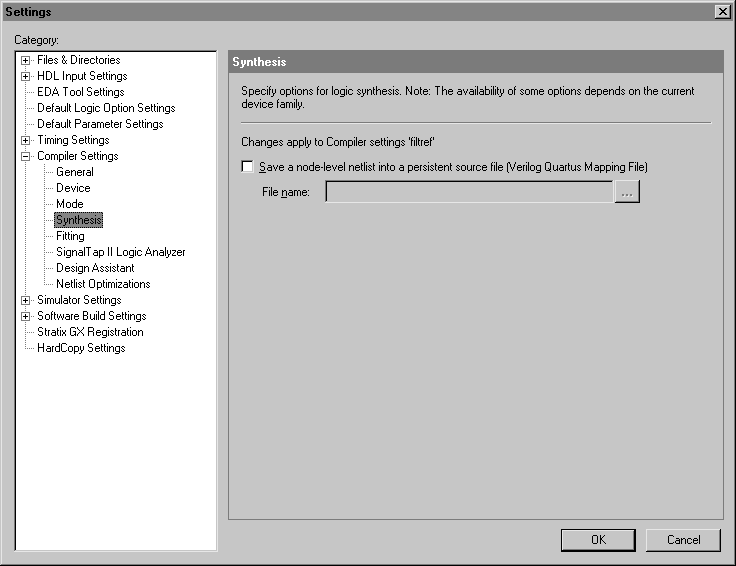Select EDA Tool Settings category
The width and height of the screenshot is (736, 566).
tap(80, 92)
